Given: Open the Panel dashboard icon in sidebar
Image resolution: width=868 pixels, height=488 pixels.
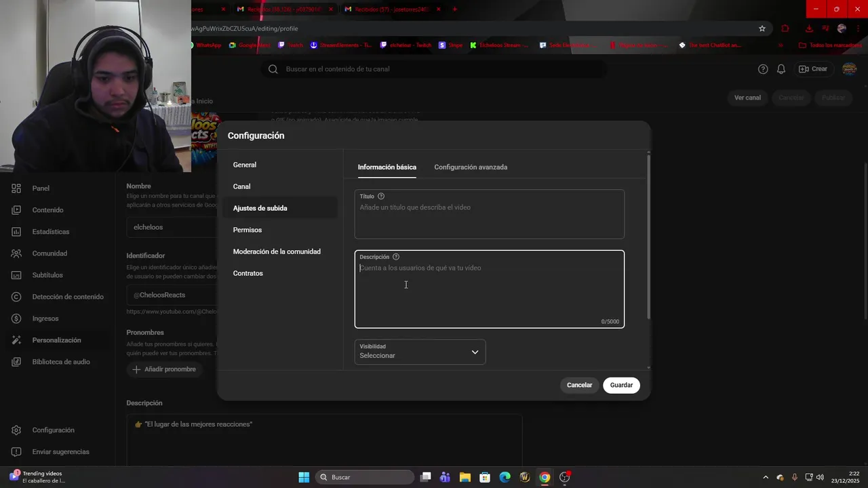Looking at the screenshot, I should [16, 188].
